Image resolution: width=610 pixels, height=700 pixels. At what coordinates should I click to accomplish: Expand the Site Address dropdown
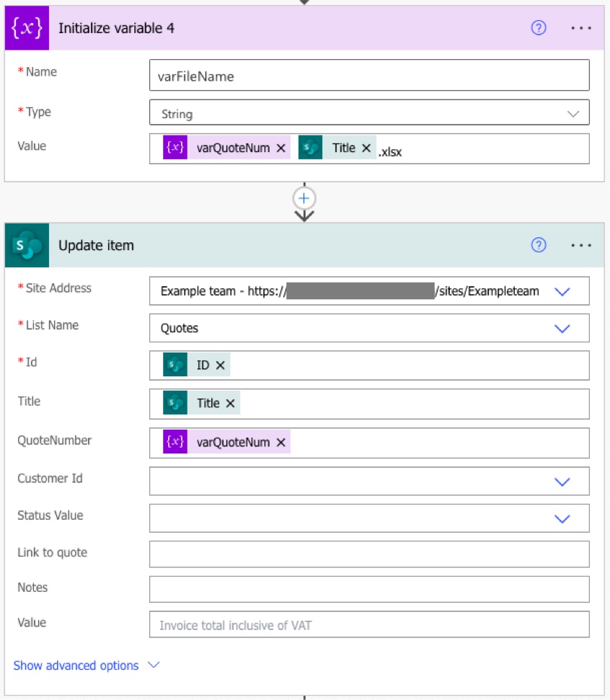562,291
